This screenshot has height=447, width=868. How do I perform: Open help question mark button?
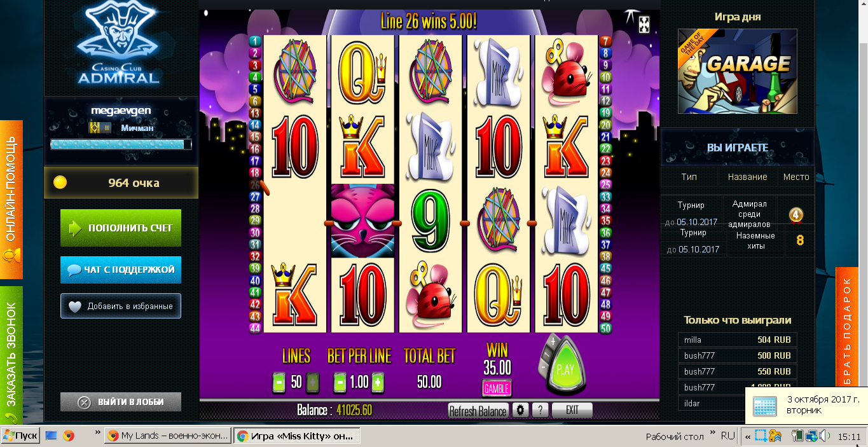click(x=540, y=410)
